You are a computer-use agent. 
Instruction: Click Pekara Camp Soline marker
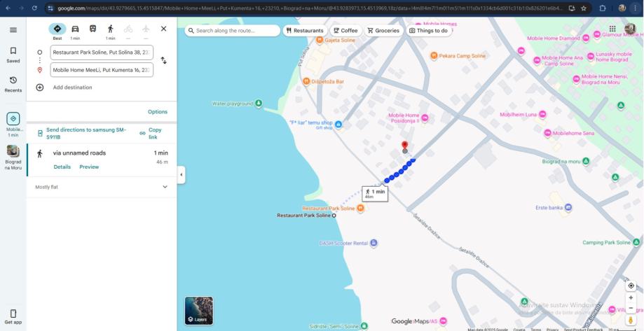[x=434, y=56]
